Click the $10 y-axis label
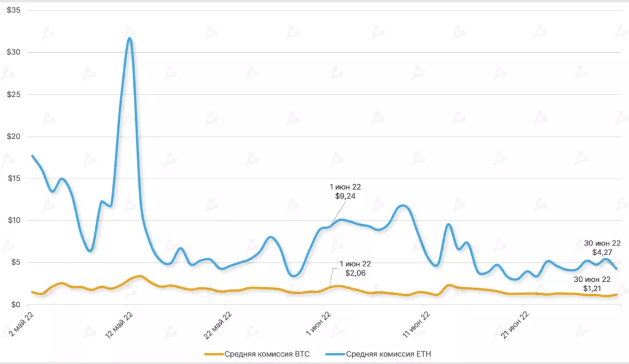 click(x=13, y=220)
